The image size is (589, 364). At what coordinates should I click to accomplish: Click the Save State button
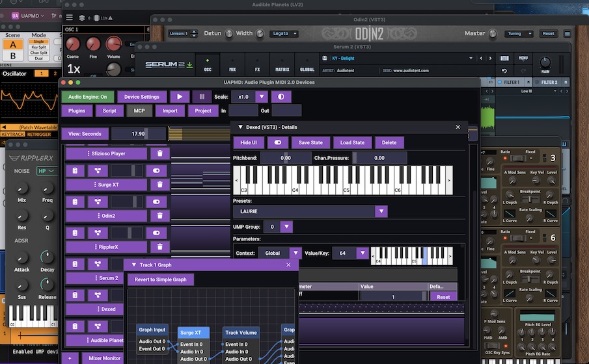(x=310, y=142)
